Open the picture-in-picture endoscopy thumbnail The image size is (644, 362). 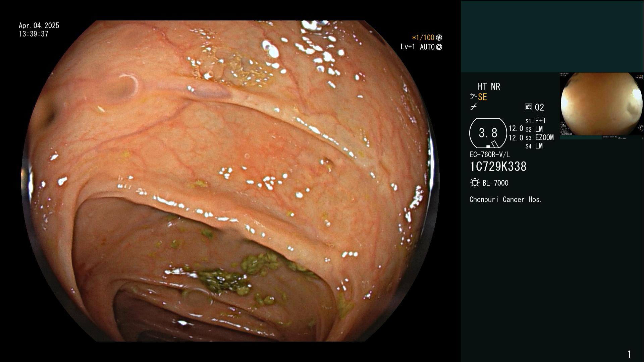(x=602, y=106)
